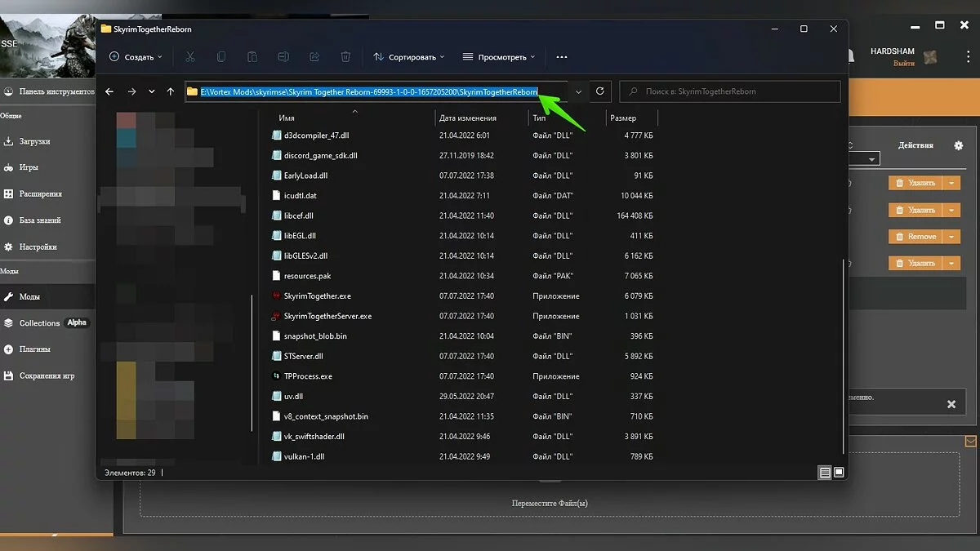Click the Copy icon in Explorer toolbar
Viewport: 980px width, 551px height.
click(221, 57)
